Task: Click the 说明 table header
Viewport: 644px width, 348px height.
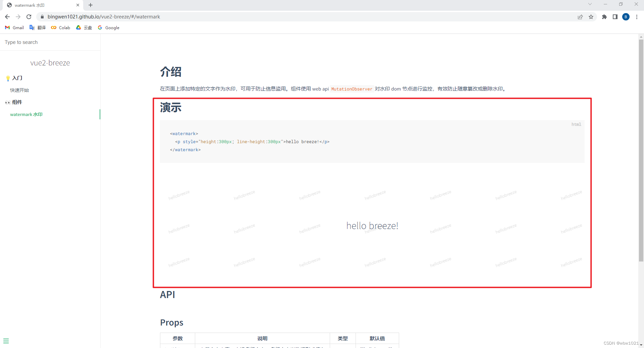Action: click(262, 339)
